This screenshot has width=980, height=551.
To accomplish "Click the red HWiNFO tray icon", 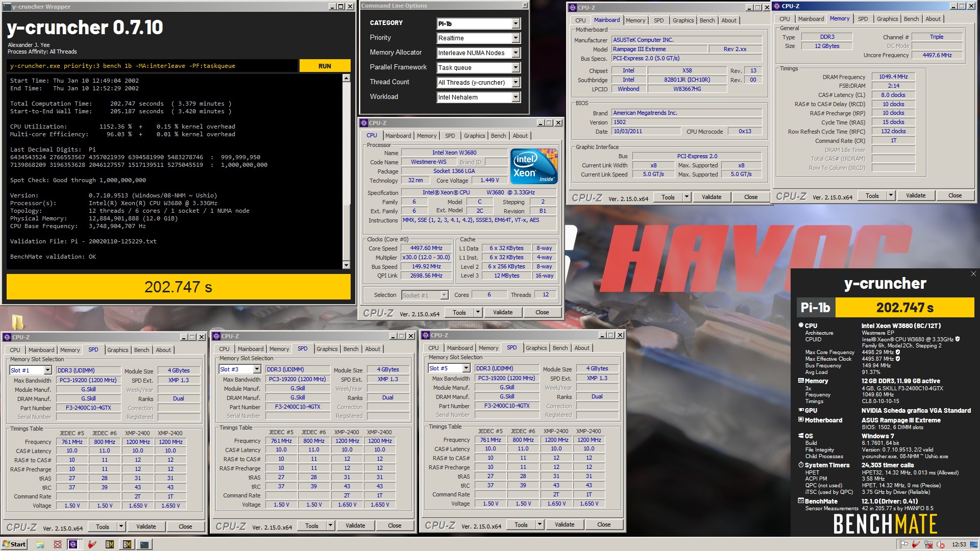I will click(917, 544).
